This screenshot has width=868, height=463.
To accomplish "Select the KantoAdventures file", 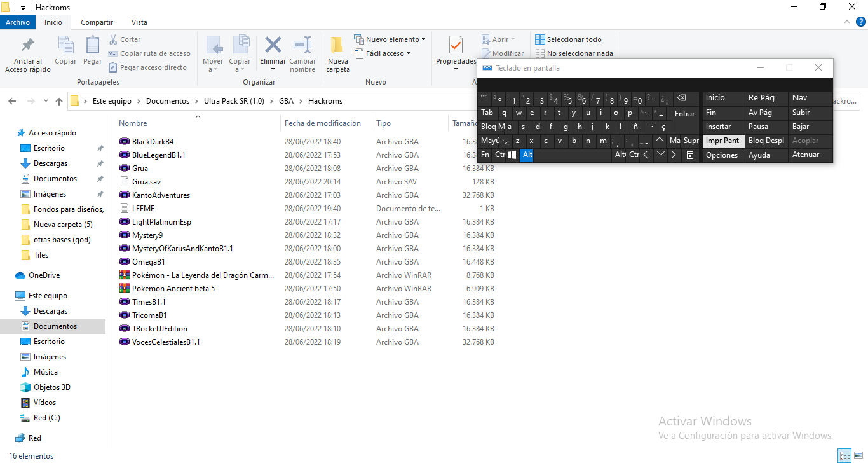I will tap(161, 195).
